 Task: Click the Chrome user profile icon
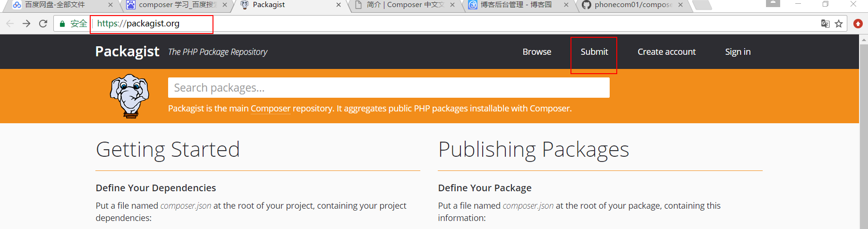pos(773,3)
